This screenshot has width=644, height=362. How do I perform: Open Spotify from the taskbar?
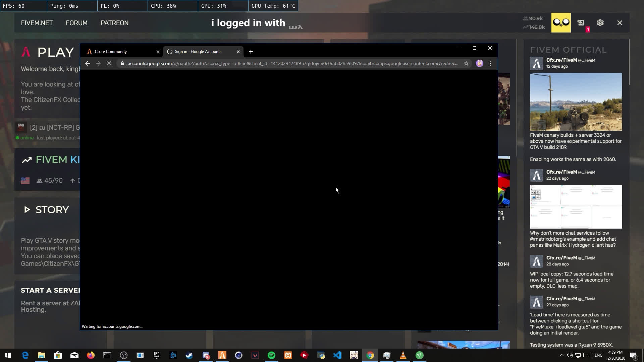[x=271, y=355]
